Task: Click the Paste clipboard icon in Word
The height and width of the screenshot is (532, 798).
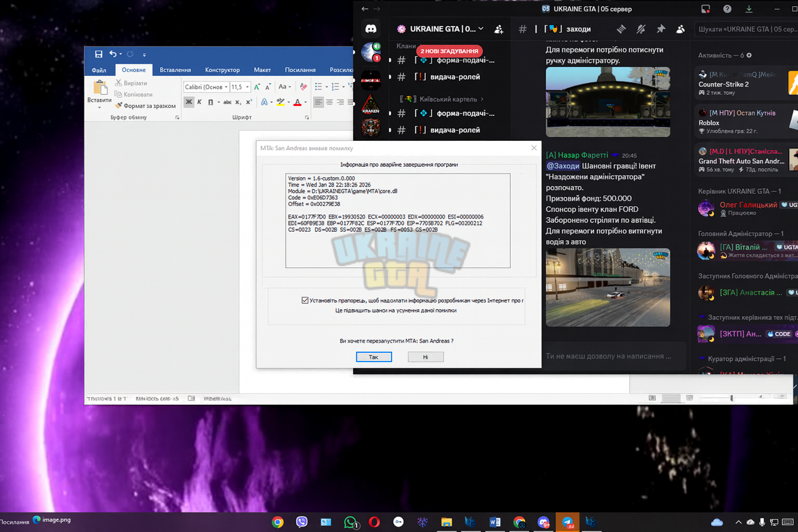Action: pos(99,87)
